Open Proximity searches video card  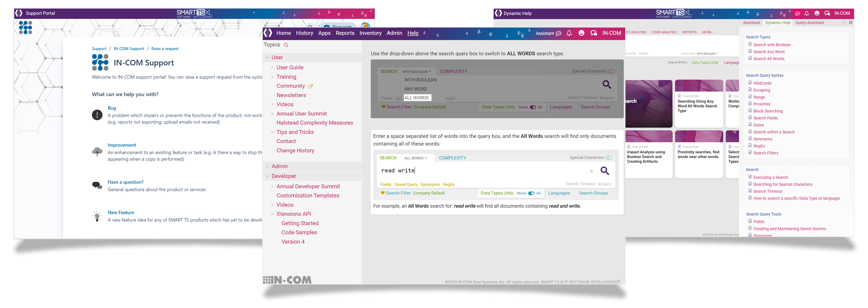(x=699, y=154)
